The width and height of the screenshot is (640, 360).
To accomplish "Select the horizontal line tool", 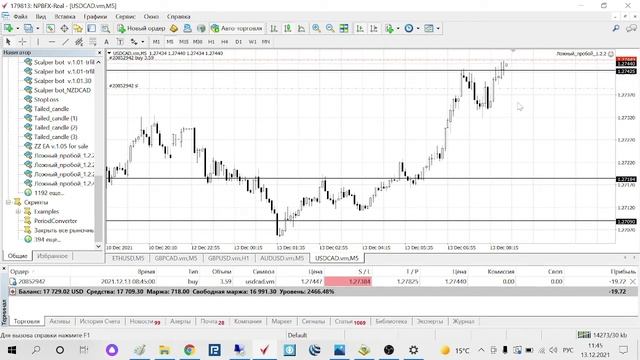I will coord(52,42).
